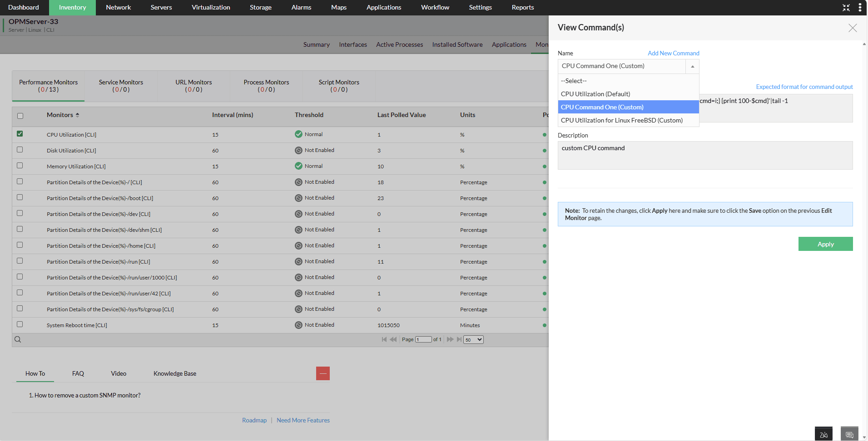Open the Zia assistant icon
Image resolution: width=868 pixels, height=441 pixels.
tap(824, 433)
